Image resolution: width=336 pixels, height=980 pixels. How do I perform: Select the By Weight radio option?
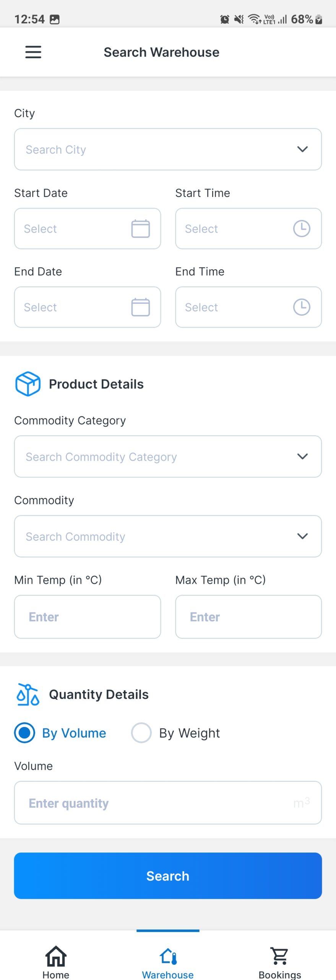coord(141,733)
